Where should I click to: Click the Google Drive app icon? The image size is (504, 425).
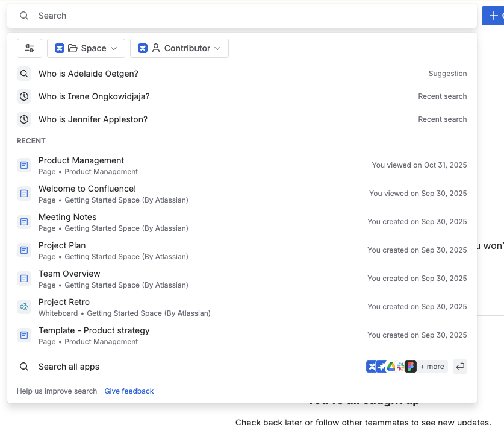point(391,367)
